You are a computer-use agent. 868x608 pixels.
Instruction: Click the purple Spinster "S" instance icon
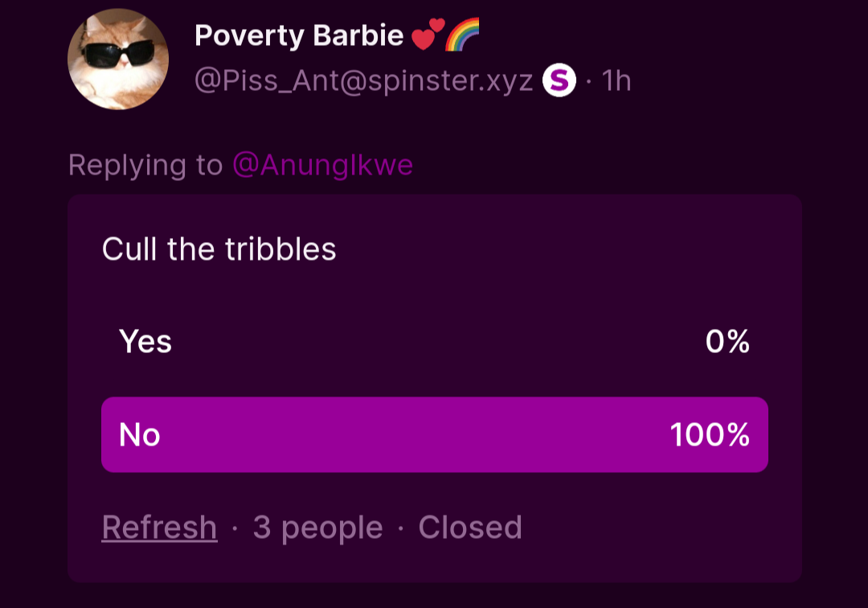tap(559, 80)
